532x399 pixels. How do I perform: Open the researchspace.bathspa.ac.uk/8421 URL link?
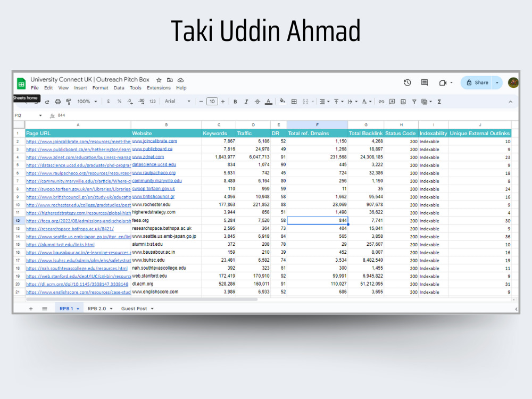pyautogui.click(x=70, y=229)
